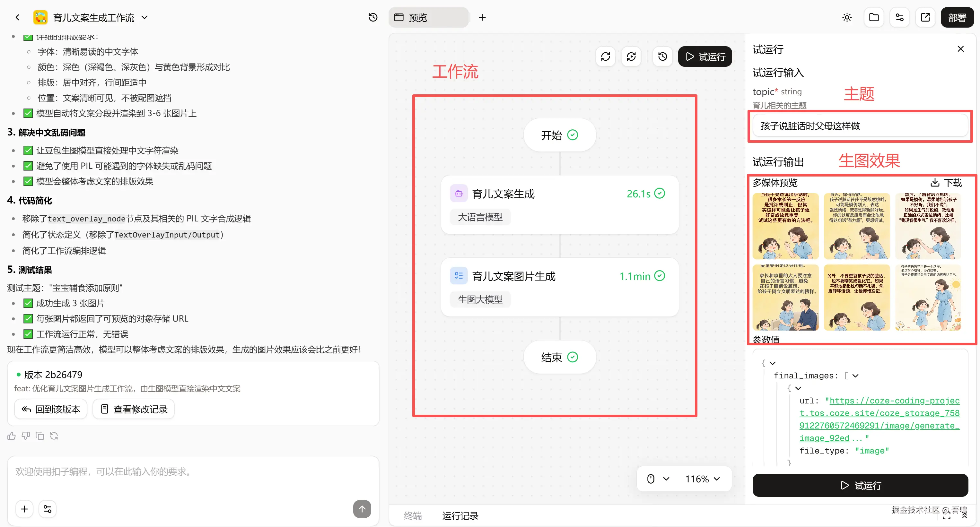This screenshot has height=527, width=980.
Task: Collapse the final_images array chevron
Action: click(856, 376)
